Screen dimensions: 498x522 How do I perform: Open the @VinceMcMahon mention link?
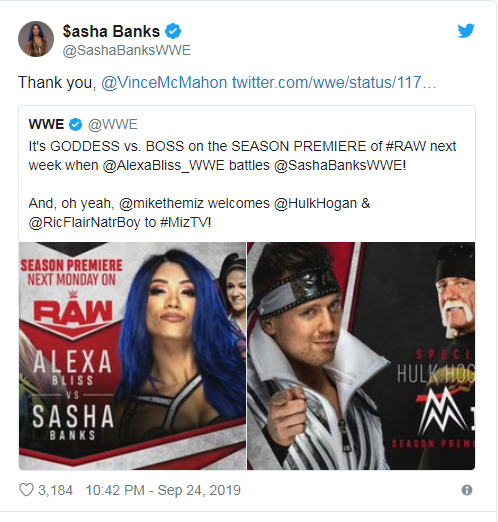click(164, 82)
